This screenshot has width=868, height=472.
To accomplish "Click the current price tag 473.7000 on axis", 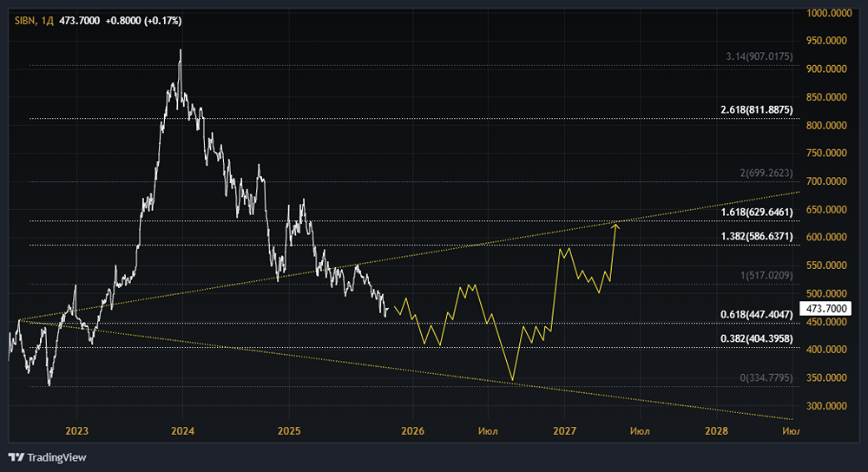I will click(x=825, y=308).
